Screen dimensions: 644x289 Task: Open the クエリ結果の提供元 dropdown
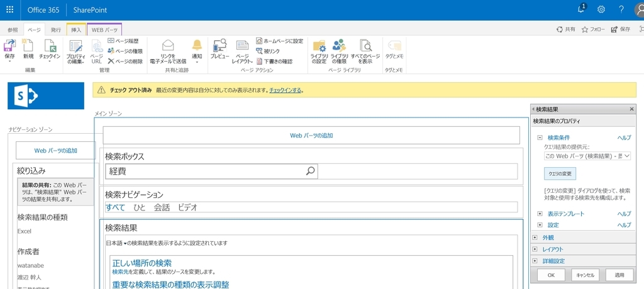coord(587,156)
